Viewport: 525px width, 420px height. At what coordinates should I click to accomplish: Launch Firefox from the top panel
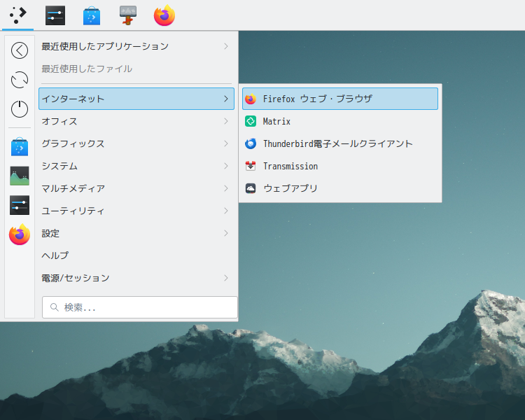coord(164,15)
